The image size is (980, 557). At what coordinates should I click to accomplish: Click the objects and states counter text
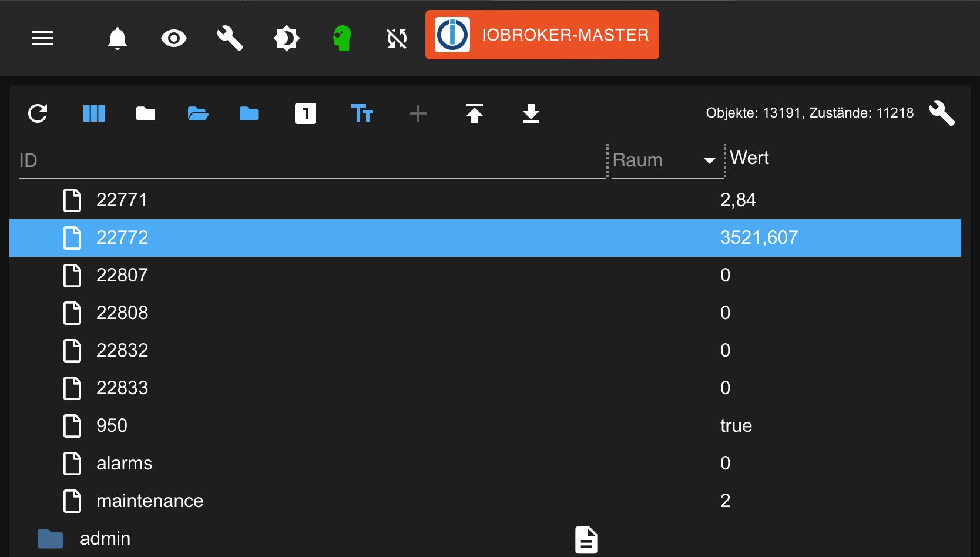(810, 113)
